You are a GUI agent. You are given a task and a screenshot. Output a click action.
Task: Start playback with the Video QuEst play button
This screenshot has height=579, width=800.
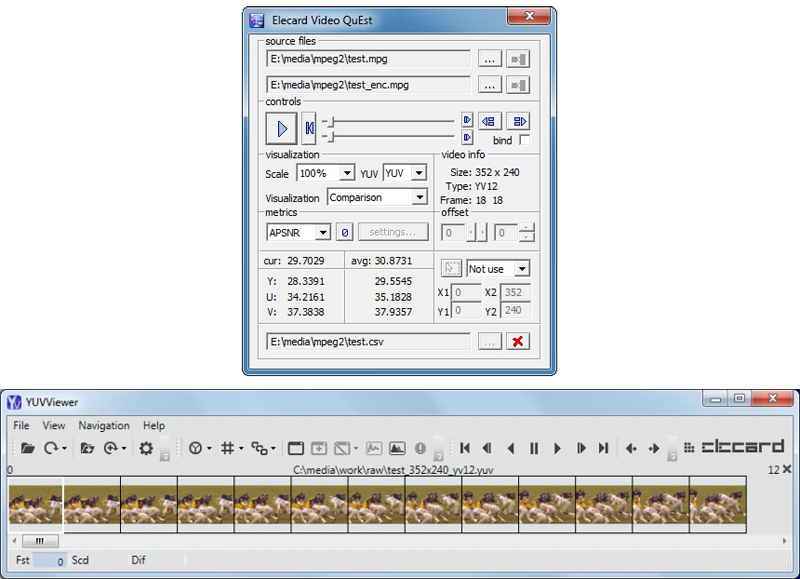coord(281,129)
